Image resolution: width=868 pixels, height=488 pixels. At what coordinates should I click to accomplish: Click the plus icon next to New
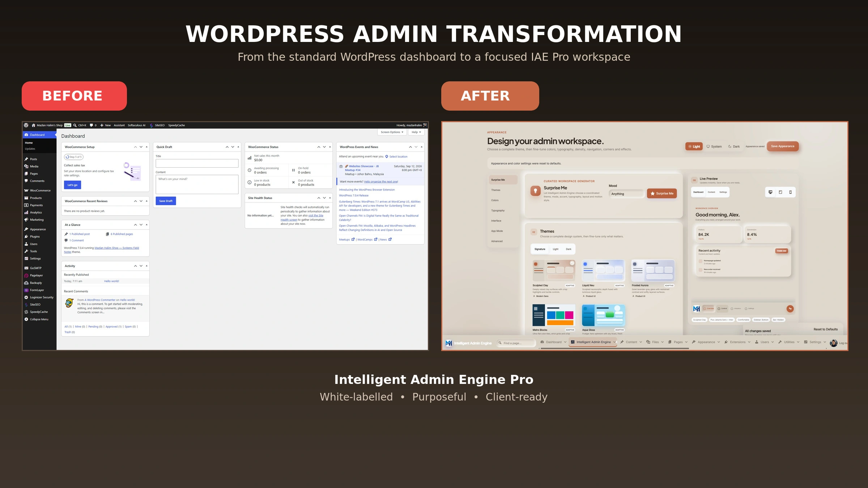[102, 125]
